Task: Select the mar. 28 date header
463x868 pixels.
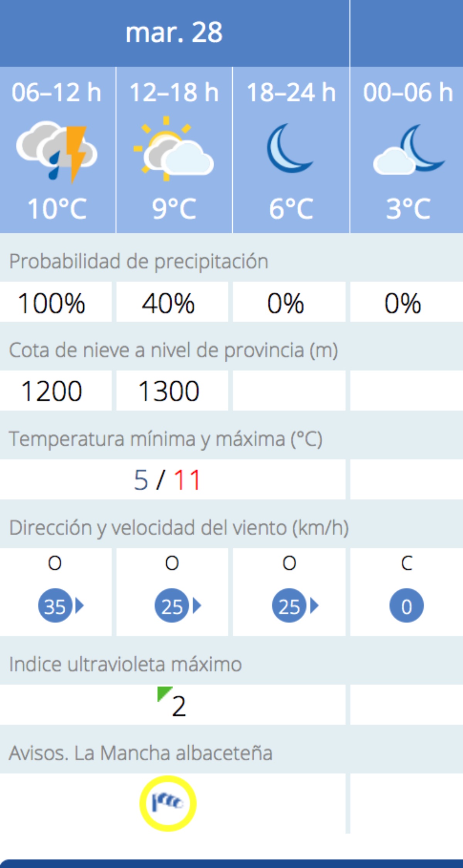Action: pos(174,32)
